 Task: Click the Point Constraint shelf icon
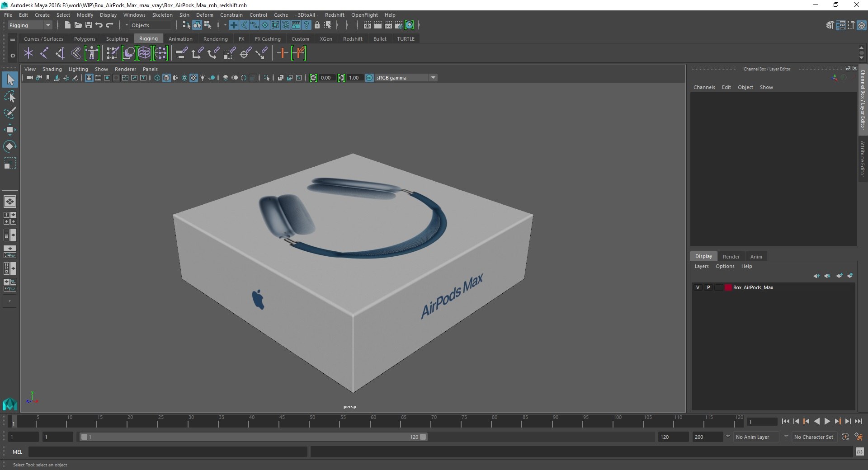click(x=197, y=53)
